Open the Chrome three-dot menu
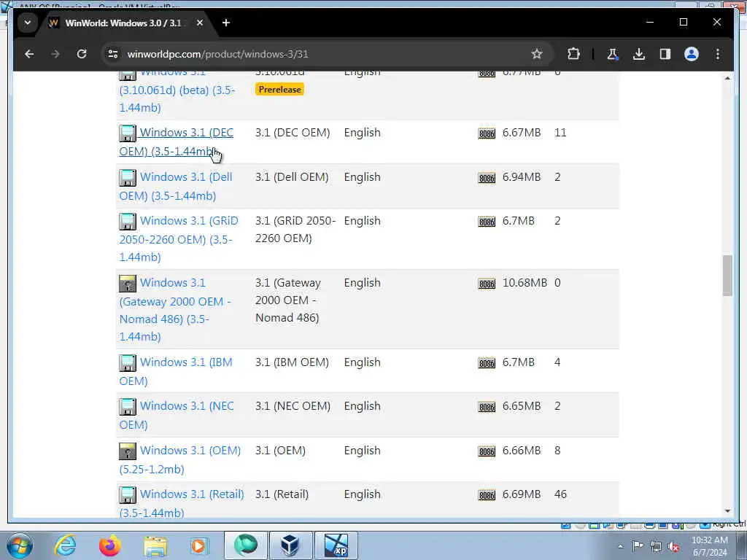 click(718, 54)
